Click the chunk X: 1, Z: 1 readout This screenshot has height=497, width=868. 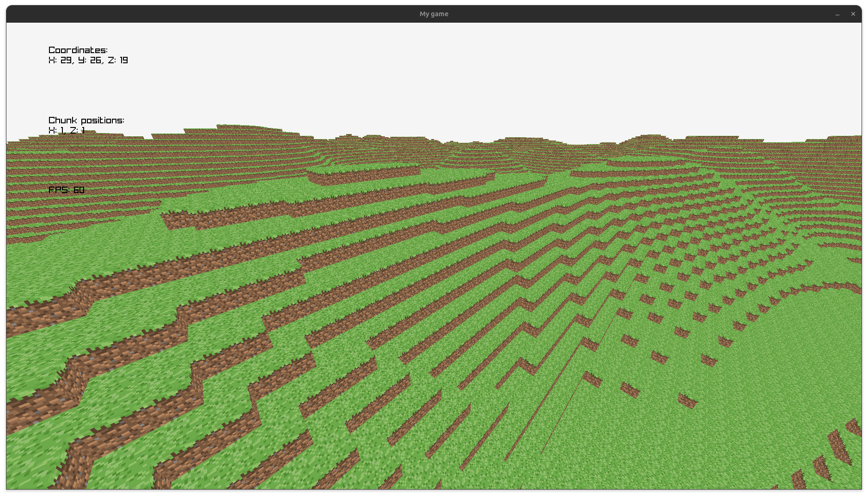coord(67,131)
